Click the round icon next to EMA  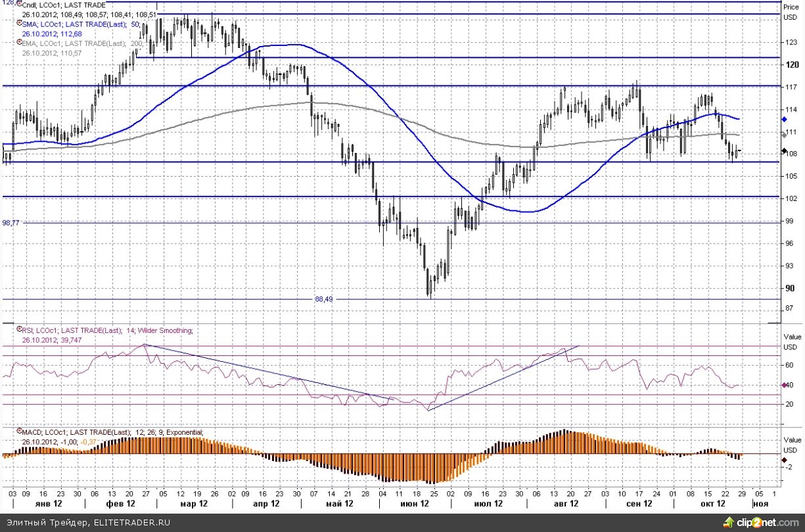click(x=19, y=43)
